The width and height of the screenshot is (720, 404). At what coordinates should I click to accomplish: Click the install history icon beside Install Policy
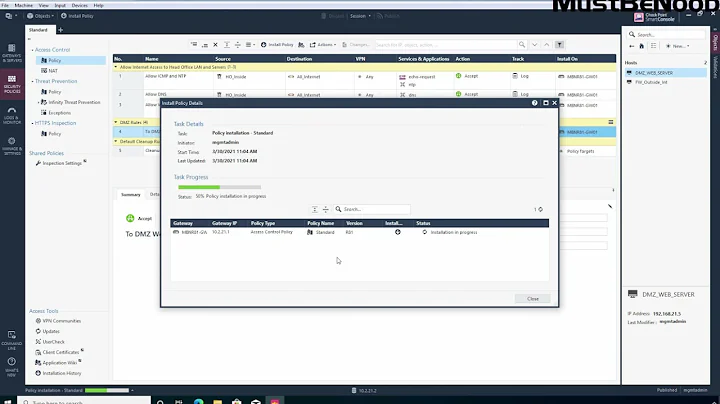(x=301, y=45)
